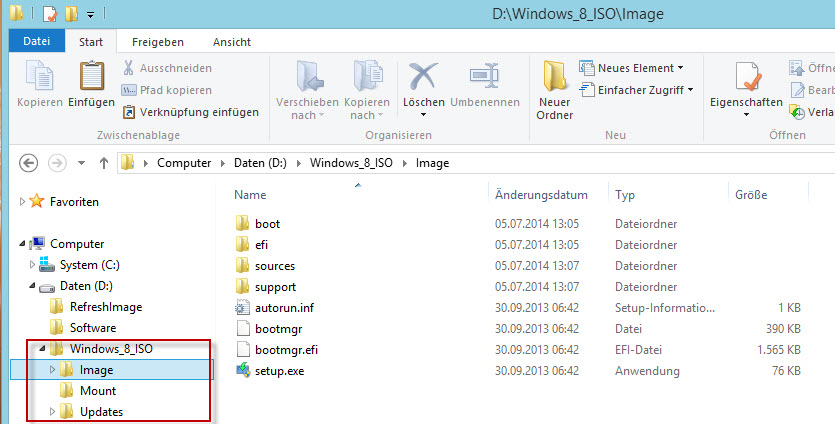Open the Eigenschaften dropdown arrow
Image resolution: width=835 pixels, height=424 pixels.
tap(746, 115)
